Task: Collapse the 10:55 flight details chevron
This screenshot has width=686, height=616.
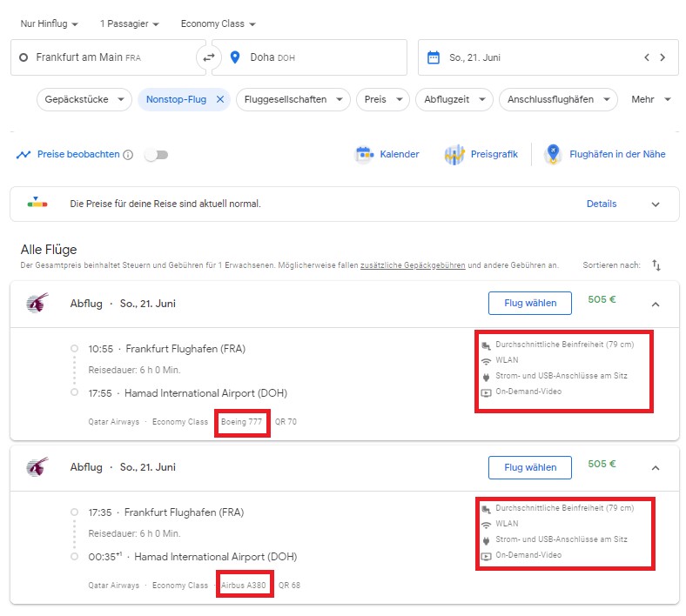Action: tap(656, 304)
